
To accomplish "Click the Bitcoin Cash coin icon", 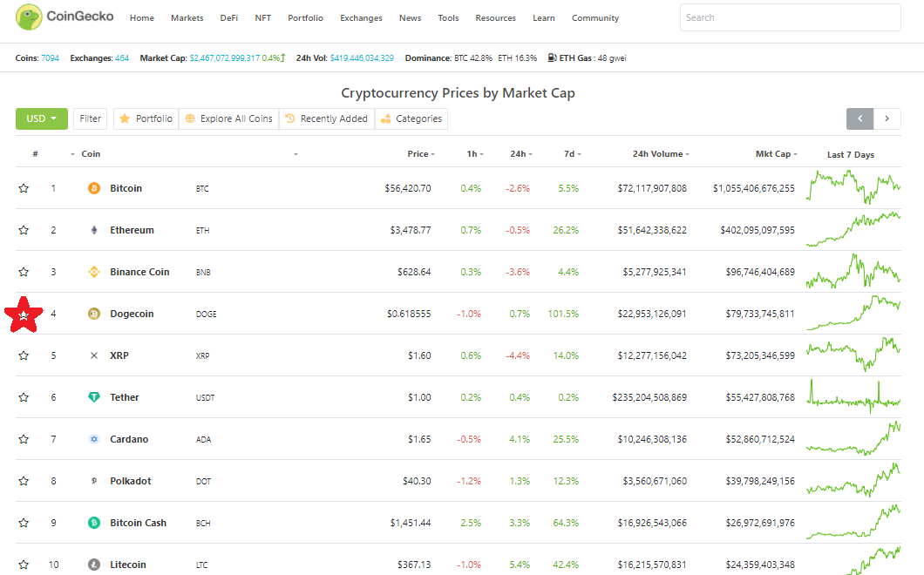I will (x=94, y=523).
